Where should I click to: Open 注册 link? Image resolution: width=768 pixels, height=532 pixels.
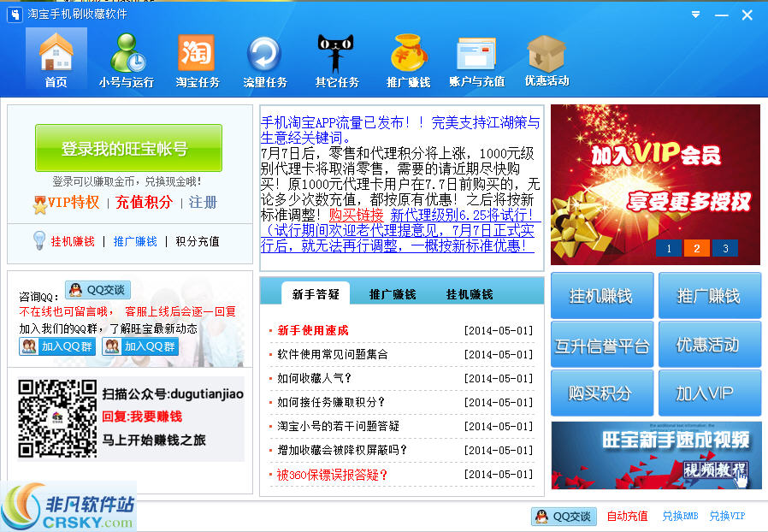(203, 202)
